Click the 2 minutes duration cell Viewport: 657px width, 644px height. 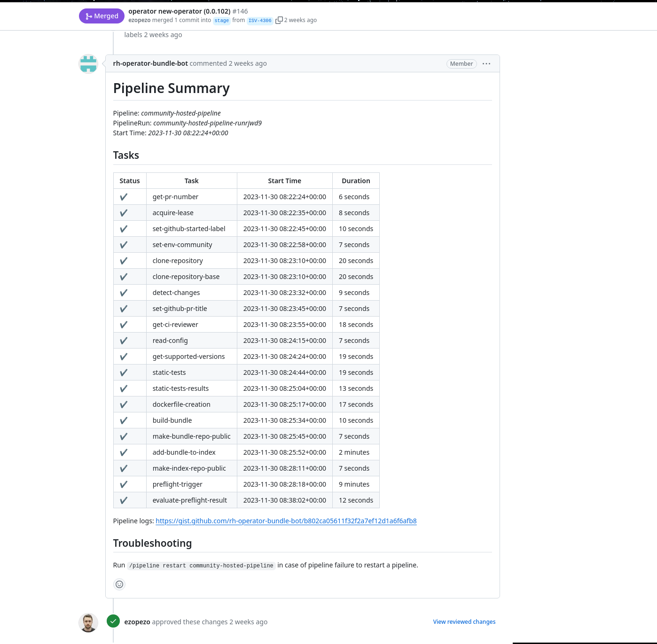(x=356, y=452)
